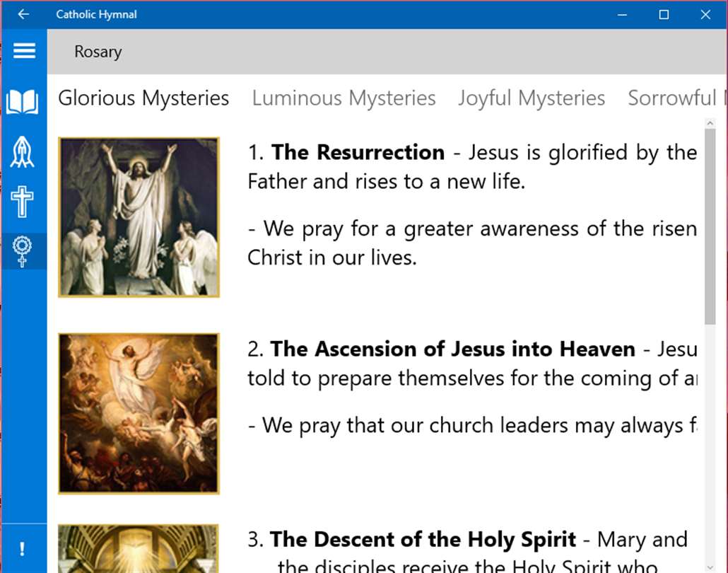Click the vertical scrollbar thumb

(x=710, y=226)
